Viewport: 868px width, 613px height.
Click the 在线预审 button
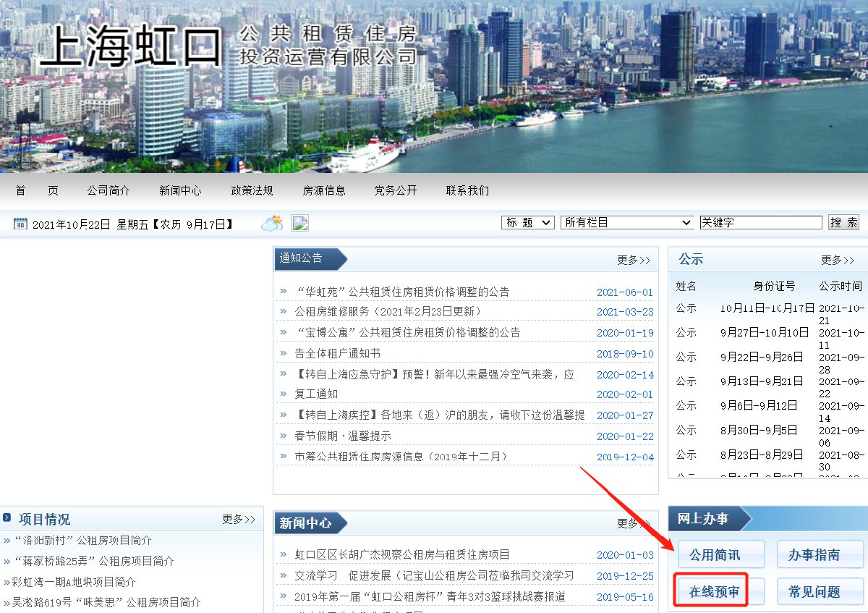pos(714,591)
